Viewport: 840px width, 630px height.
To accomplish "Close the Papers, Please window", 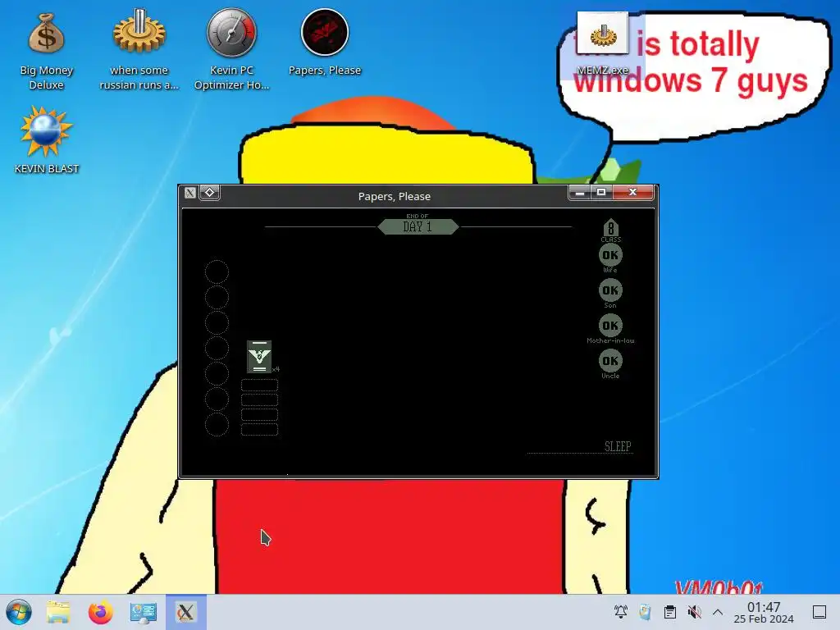I will coord(632,192).
